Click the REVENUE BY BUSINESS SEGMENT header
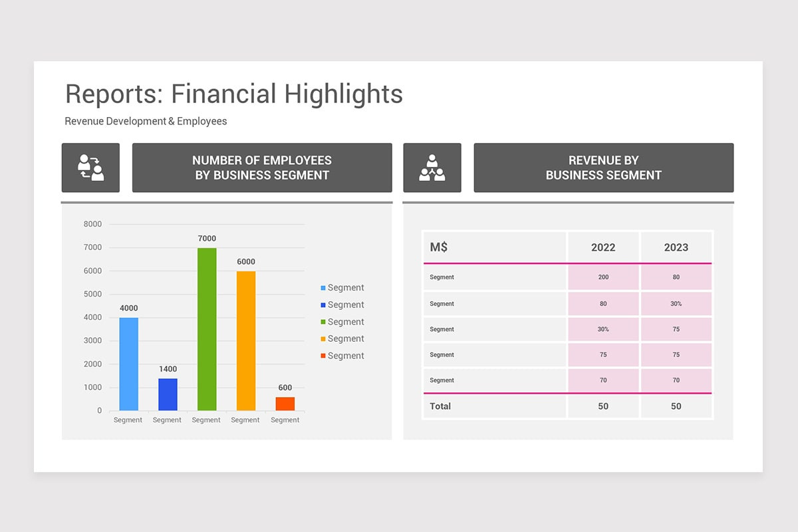The height and width of the screenshot is (532, 798). tap(603, 168)
